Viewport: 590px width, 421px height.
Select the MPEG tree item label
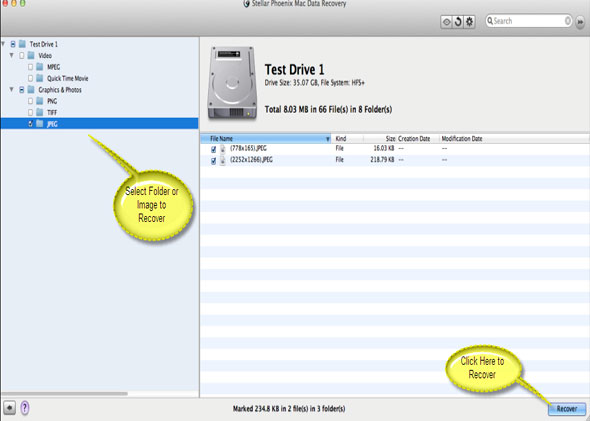[53, 67]
